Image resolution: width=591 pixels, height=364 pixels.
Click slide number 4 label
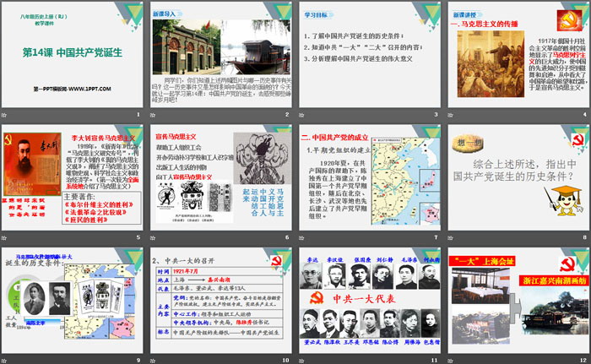pos(585,114)
